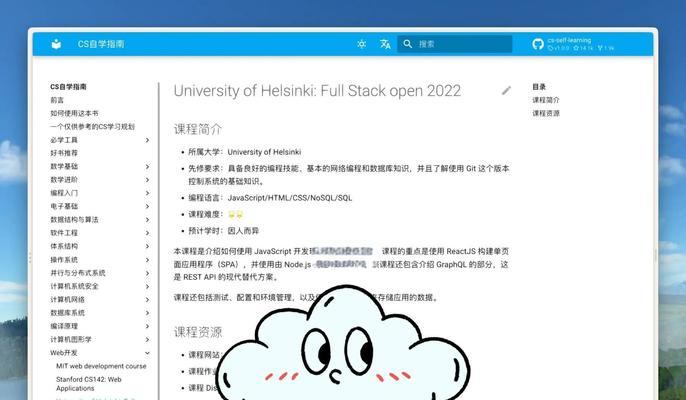Screen dimensions: 686x400
Task: Expand the 软件工程 section chevron
Action: (147, 233)
